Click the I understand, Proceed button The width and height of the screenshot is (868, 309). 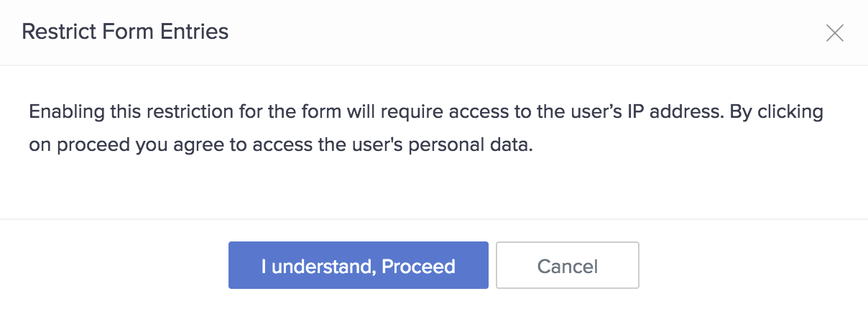358,266
